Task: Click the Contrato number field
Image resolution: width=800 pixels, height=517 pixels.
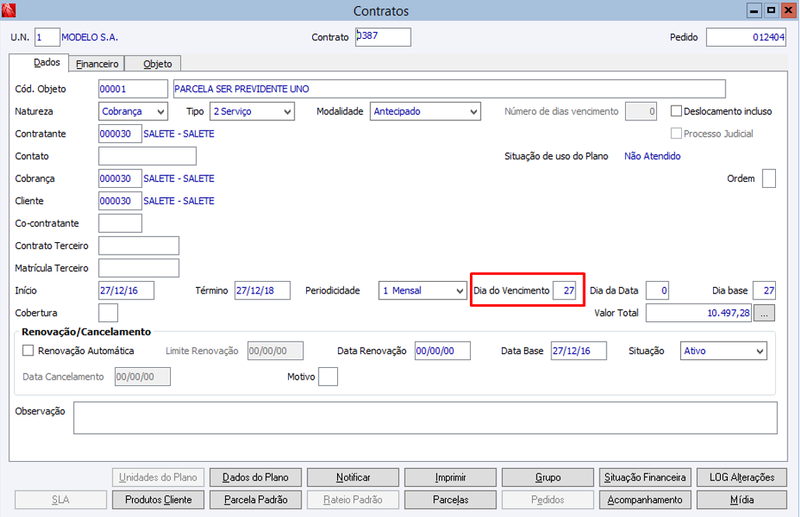Action: pos(383,37)
